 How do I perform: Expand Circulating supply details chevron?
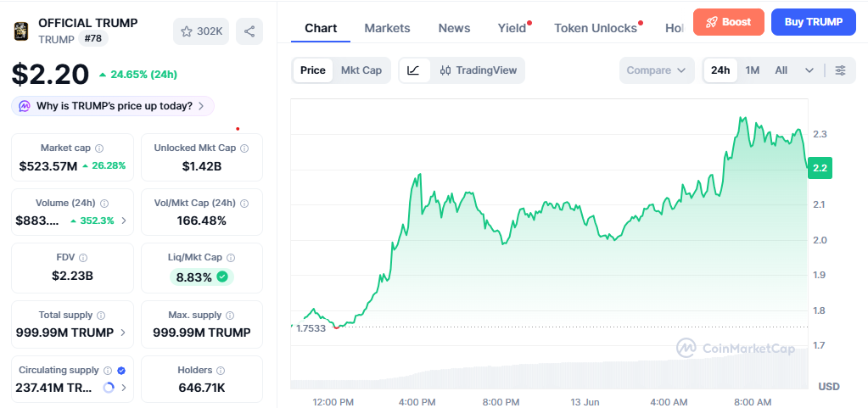tap(123, 388)
